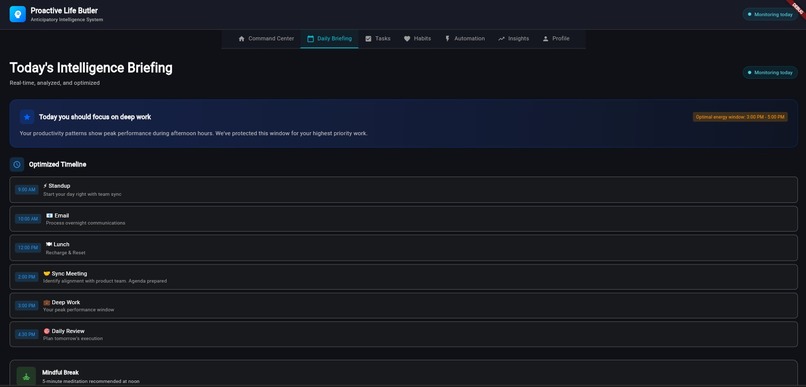Click the calendar icon beside Daily Briefing
Screen dimensions: 806x387
pyautogui.click(x=310, y=39)
